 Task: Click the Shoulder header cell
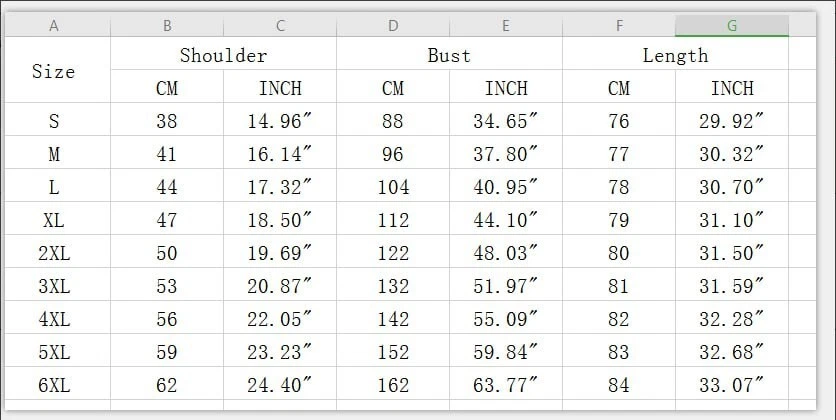tap(223, 55)
